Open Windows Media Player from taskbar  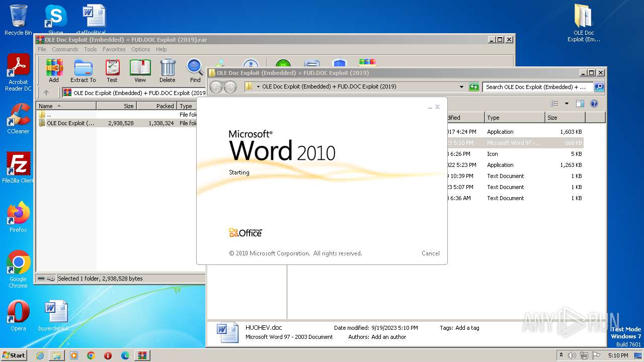coord(74,355)
